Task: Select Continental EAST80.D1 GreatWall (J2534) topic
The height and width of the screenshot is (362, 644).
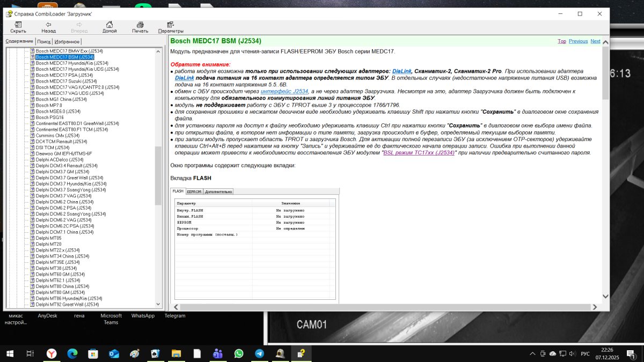Action: pos(77,123)
